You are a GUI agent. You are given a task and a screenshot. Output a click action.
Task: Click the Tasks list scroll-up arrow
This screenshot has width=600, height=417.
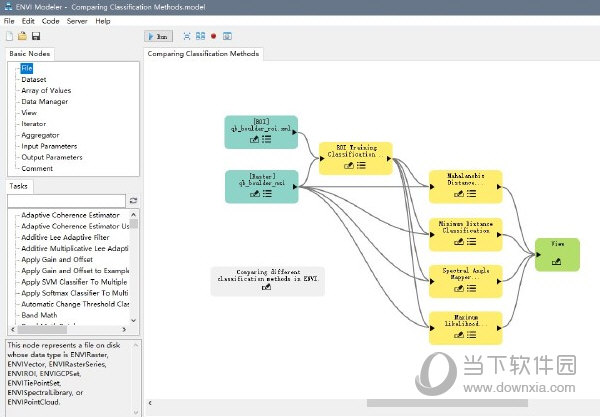point(134,215)
